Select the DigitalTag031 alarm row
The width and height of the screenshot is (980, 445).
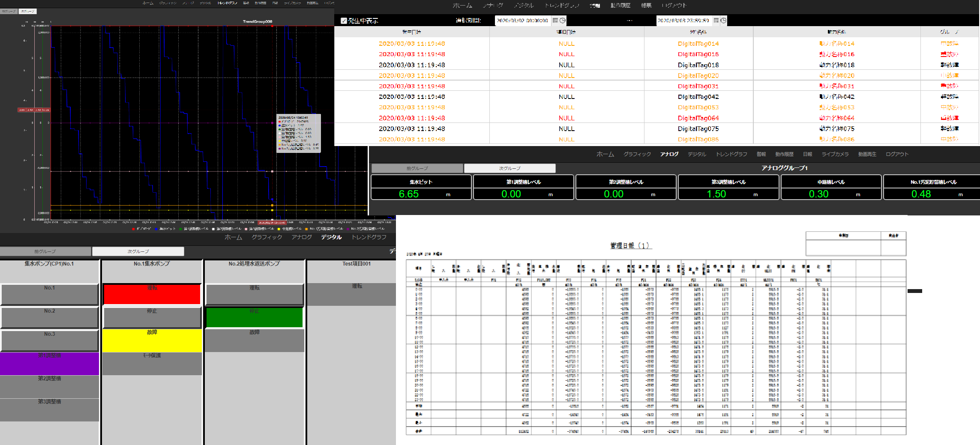tap(657, 86)
